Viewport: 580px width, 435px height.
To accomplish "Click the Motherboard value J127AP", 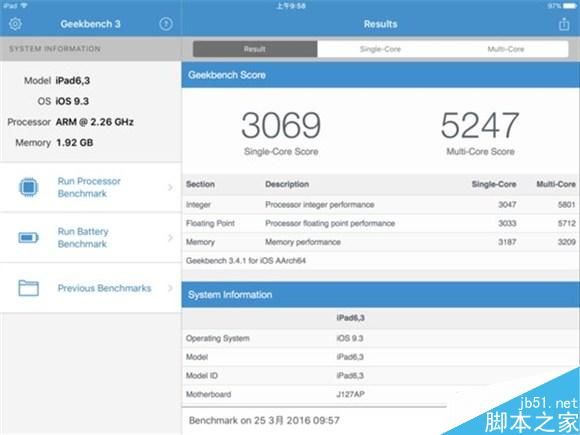I will point(350,394).
